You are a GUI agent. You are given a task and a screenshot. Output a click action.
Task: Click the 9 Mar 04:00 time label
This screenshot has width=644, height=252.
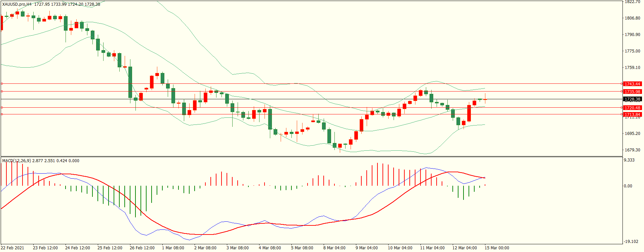(367, 248)
